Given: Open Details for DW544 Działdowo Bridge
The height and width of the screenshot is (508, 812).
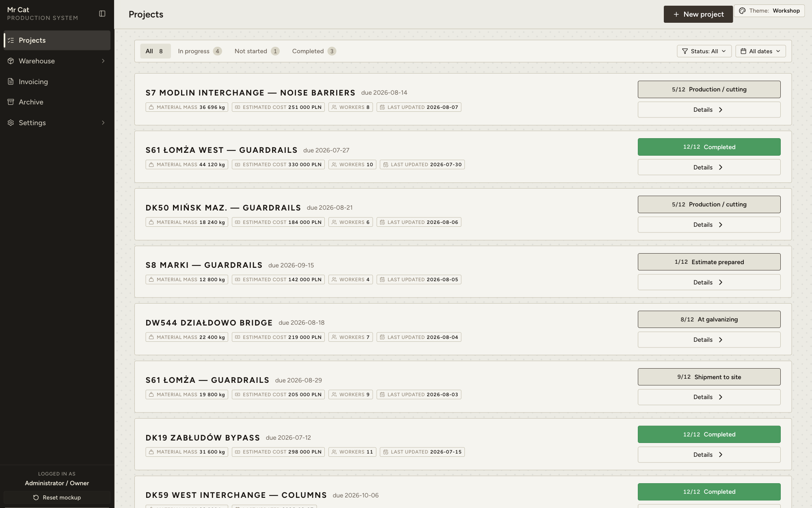Looking at the screenshot, I should click(x=709, y=340).
